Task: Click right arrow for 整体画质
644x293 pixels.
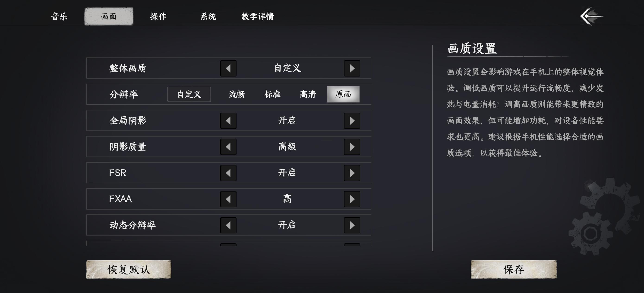Action: point(352,68)
